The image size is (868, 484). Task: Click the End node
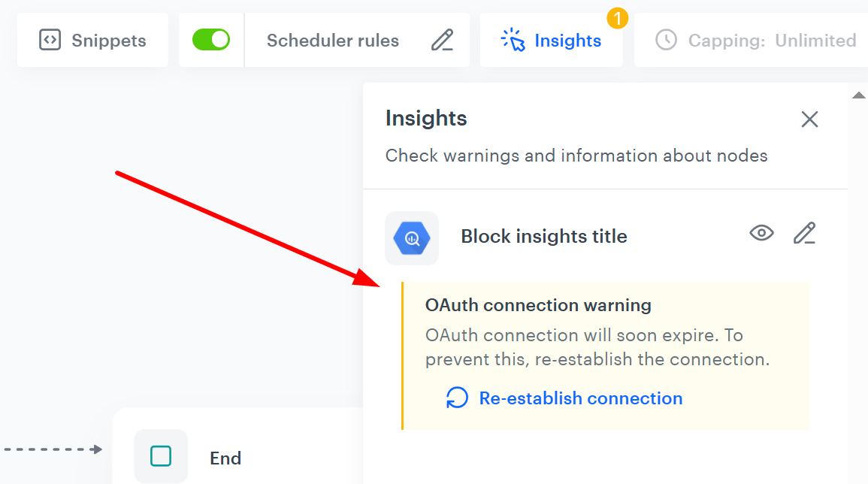pos(225,457)
